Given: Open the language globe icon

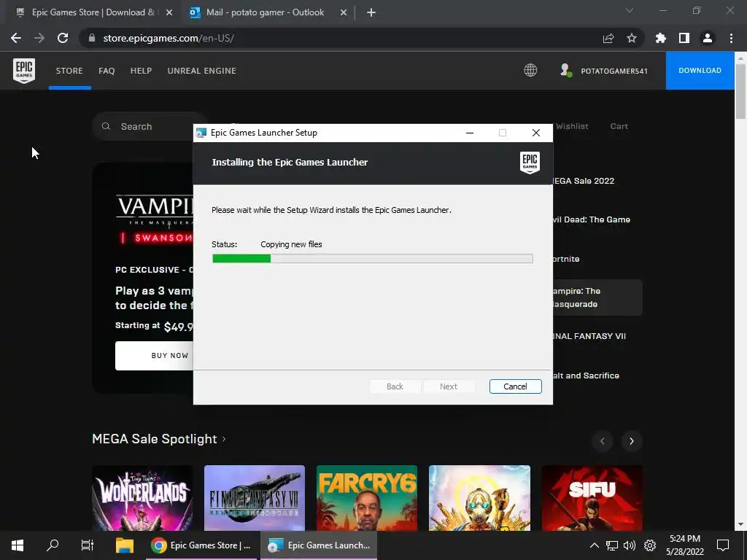Looking at the screenshot, I should click(530, 71).
